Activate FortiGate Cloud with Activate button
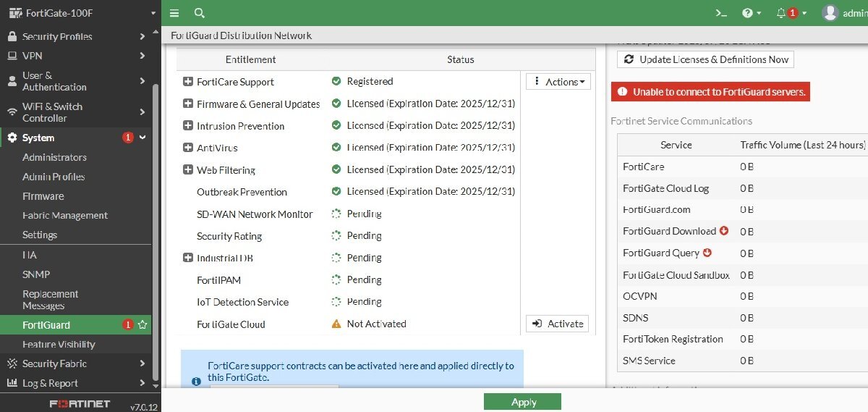Viewport: 868px width, 412px height. click(557, 324)
